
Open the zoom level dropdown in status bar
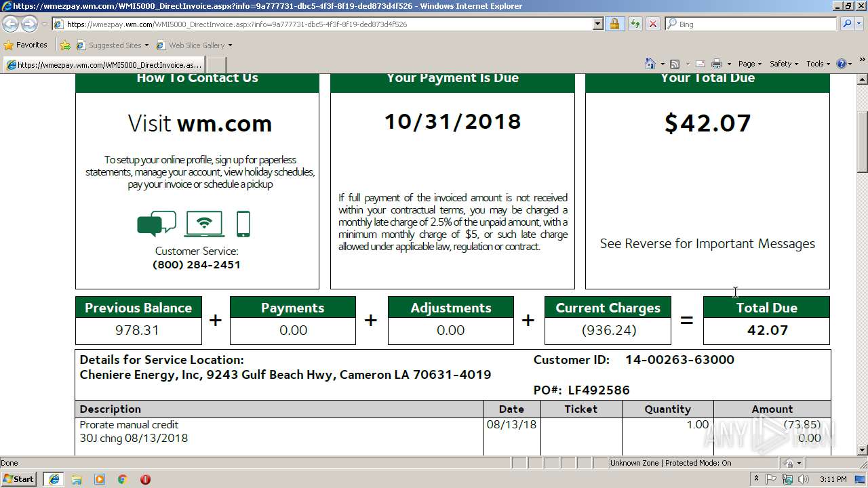[799, 463]
